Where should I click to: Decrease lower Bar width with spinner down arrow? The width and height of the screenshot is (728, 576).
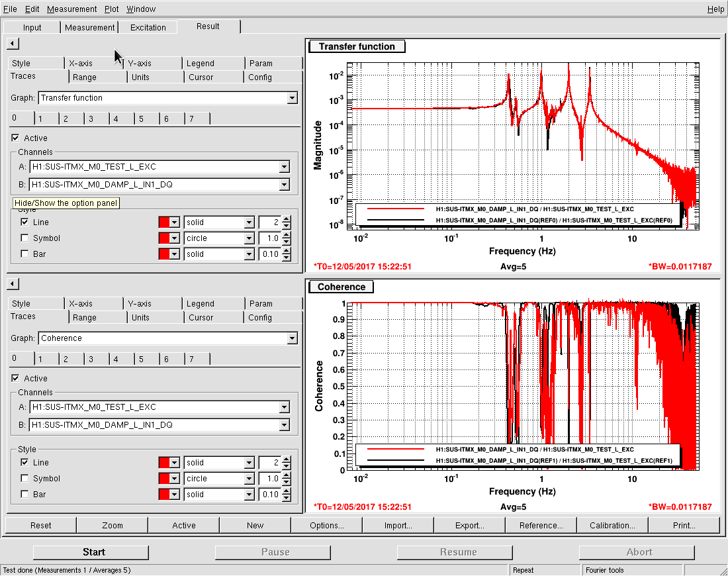click(287, 497)
